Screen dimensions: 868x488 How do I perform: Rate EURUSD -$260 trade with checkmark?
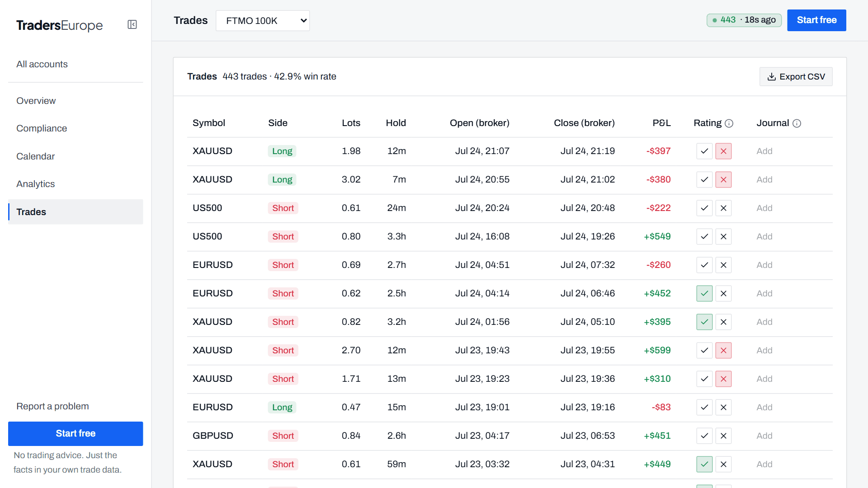tap(704, 265)
